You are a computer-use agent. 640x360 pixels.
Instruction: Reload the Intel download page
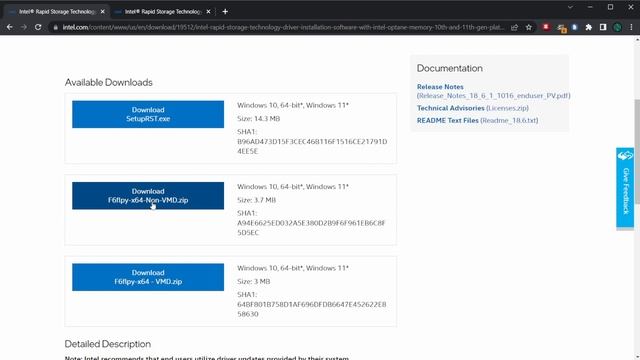(x=38, y=27)
